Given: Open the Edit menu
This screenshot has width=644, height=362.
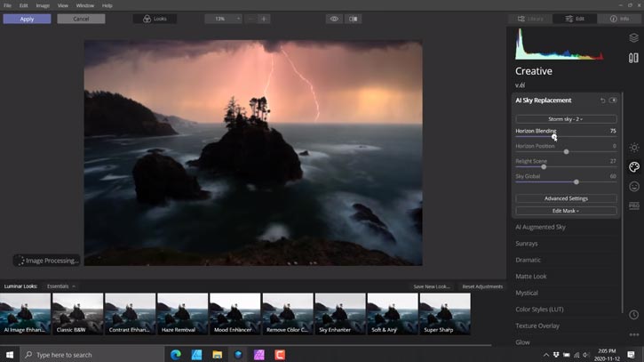Looking at the screenshot, I should tap(23, 5).
